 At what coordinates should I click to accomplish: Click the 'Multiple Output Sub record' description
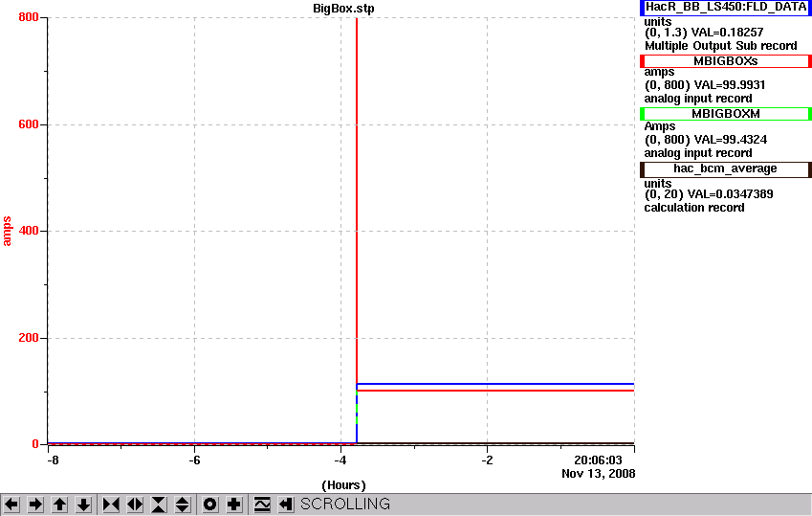[720, 46]
